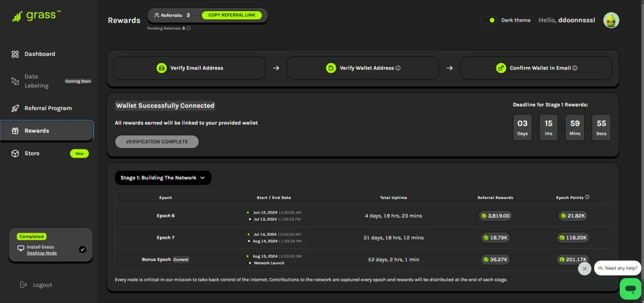The height and width of the screenshot is (303, 644).
Task: Click coin icon in Bonus Epoch referral rewards
Action: point(486,260)
